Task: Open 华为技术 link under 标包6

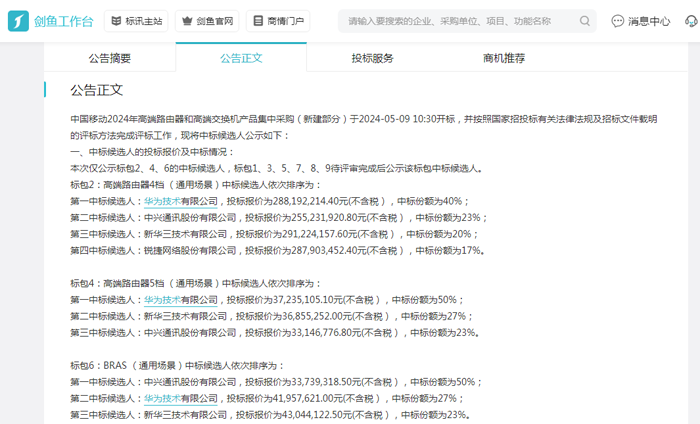Action: 162,398
